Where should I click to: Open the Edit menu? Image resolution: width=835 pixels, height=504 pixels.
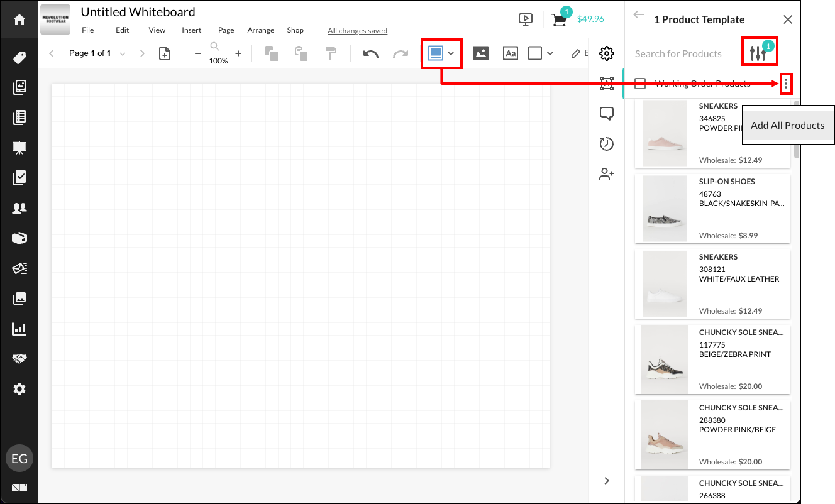tap(123, 30)
